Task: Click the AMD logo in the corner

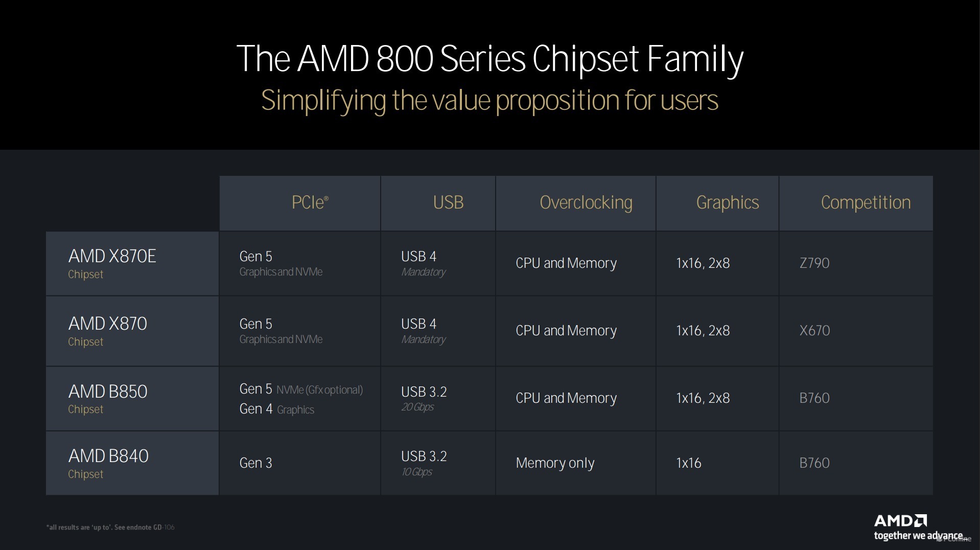Action: 900,521
